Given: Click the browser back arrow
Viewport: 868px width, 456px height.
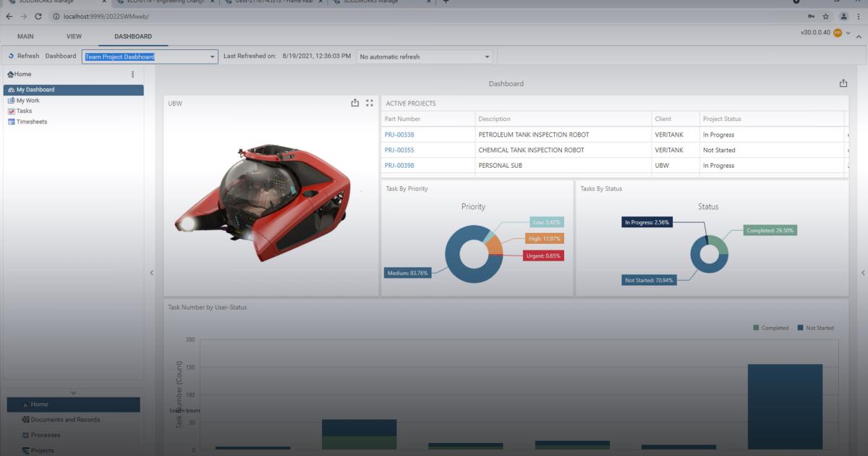Looking at the screenshot, I should pyautogui.click(x=9, y=16).
